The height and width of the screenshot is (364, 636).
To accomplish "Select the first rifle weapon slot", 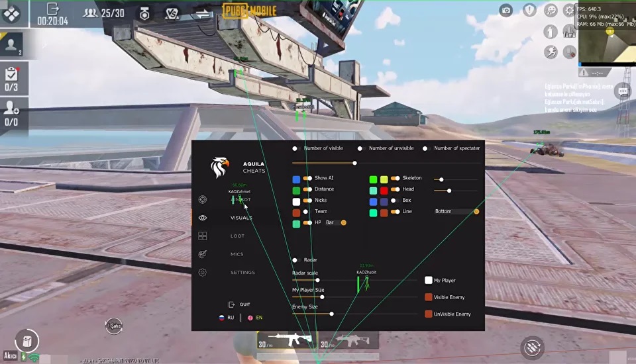I will pos(286,340).
